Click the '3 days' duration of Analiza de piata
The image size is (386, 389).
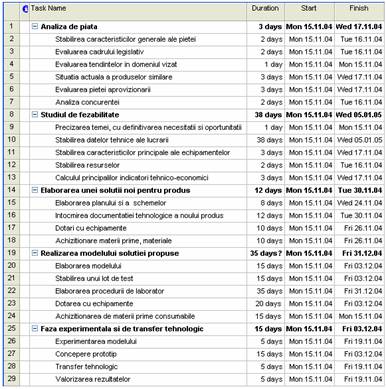[270, 27]
